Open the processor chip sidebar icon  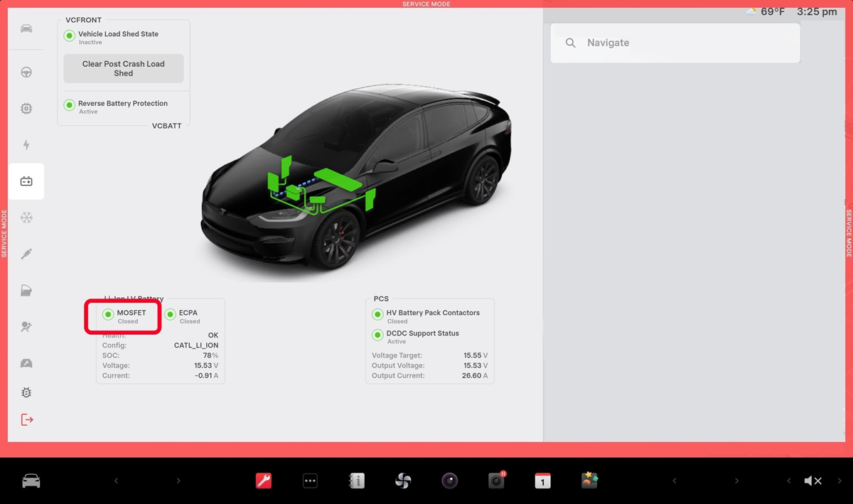[x=26, y=109]
